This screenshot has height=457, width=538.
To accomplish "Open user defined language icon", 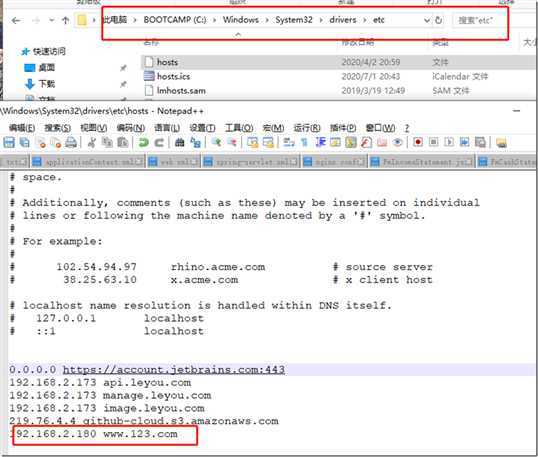I will click(x=335, y=142).
